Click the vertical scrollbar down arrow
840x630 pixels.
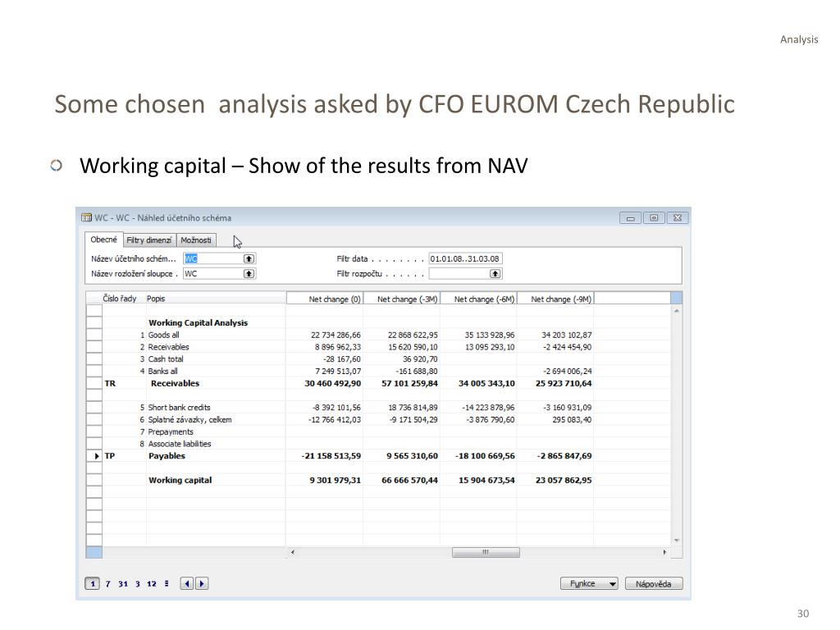tap(677, 540)
